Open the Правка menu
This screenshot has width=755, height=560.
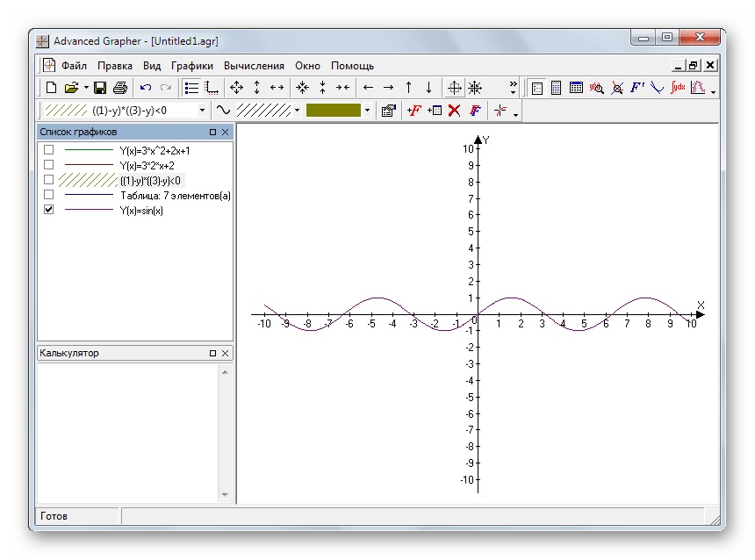click(x=115, y=66)
